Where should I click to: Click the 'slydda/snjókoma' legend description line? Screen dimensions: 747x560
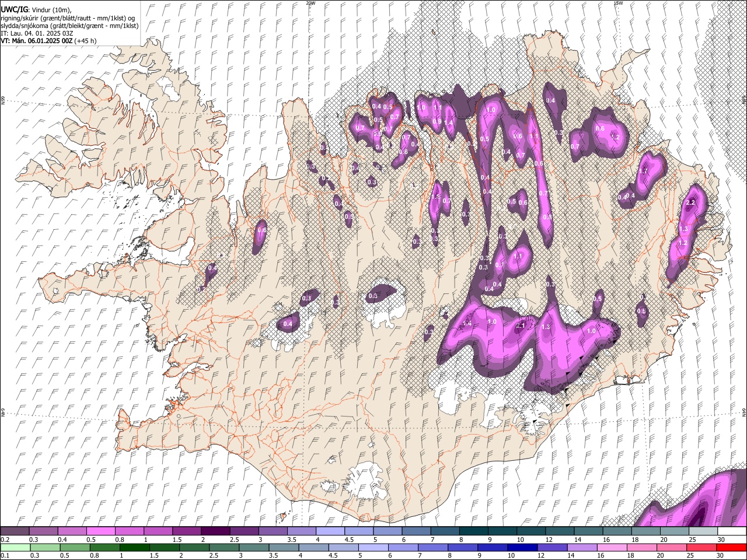pyautogui.click(x=69, y=26)
